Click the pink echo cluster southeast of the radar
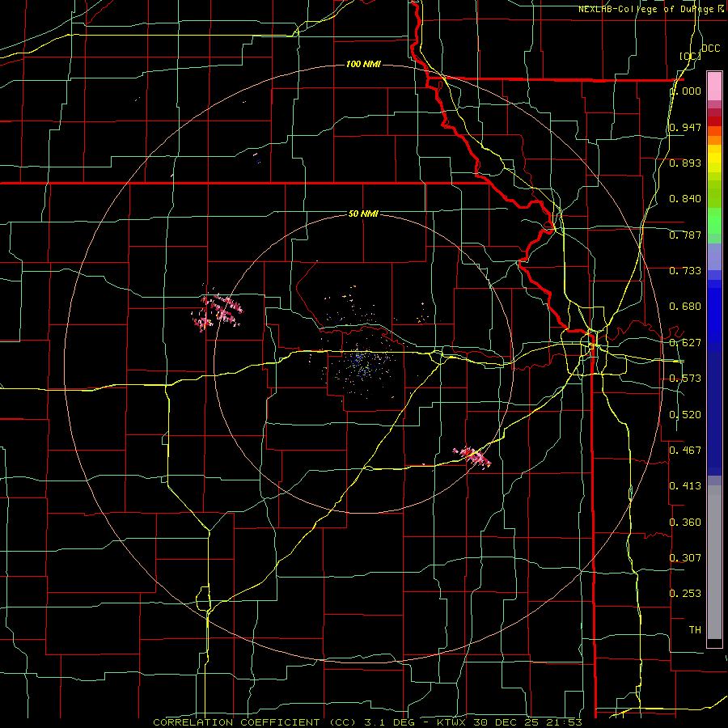 tap(472, 457)
